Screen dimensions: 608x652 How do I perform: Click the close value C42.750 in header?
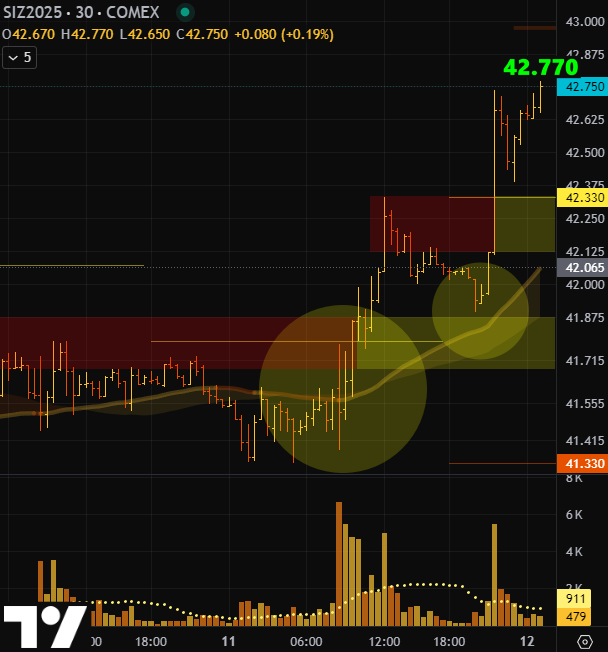pyautogui.click(x=202, y=34)
